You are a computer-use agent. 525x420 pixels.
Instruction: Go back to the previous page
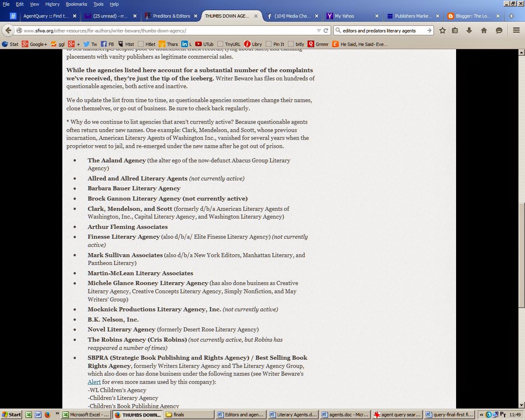click(8, 30)
